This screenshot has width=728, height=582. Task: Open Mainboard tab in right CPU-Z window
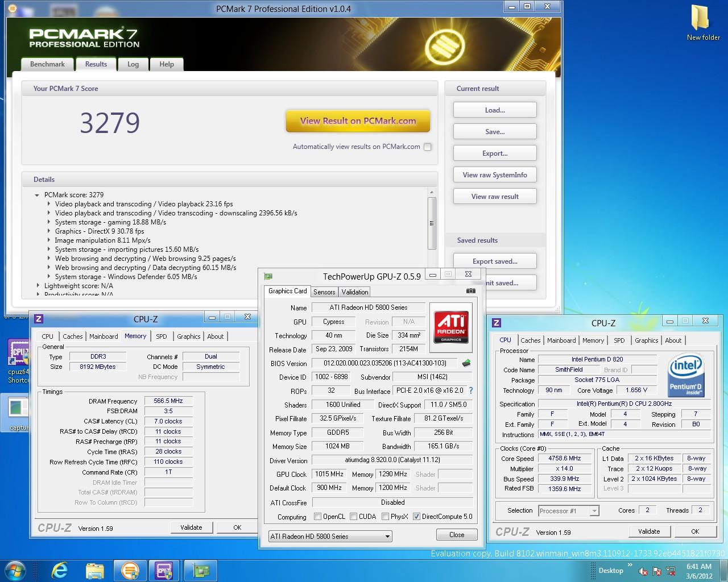click(x=561, y=340)
